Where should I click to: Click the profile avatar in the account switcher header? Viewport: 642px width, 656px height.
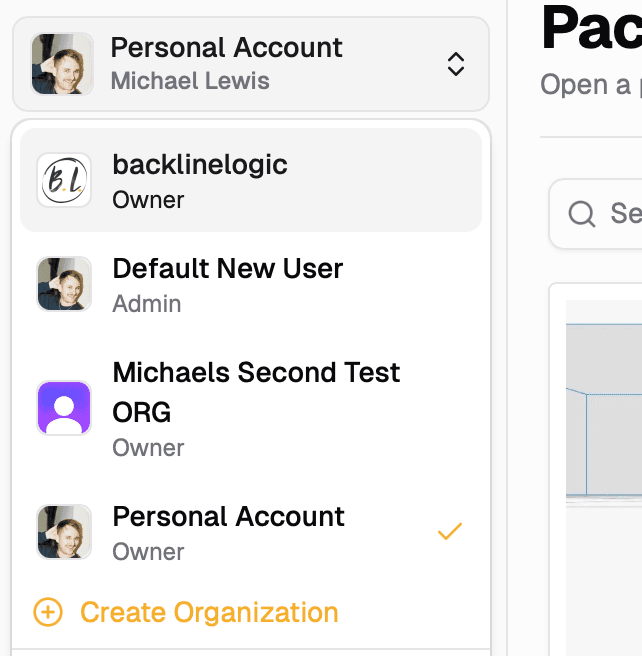coord(62,64)
